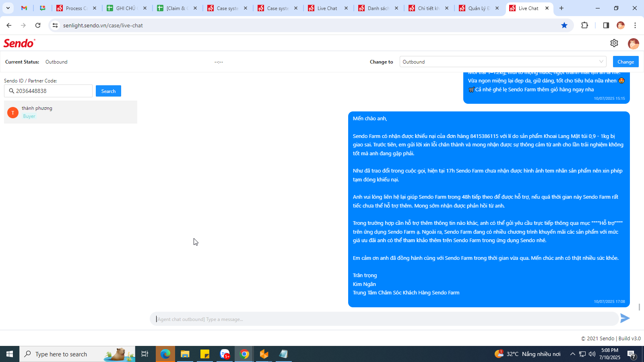644x362 pixels.
Task: Click Windows taskbar search box
Action: 77,354
